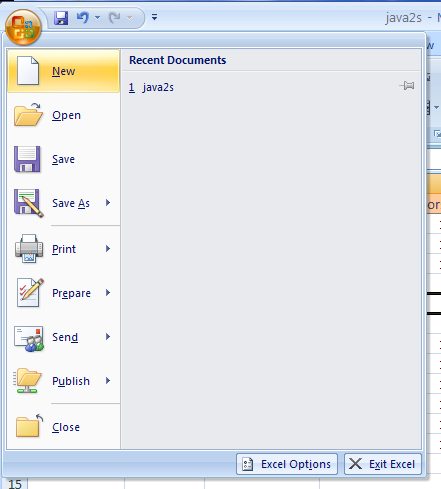Click the Recent Documents heading
The image size is (441, 489).
coord(178,60)
